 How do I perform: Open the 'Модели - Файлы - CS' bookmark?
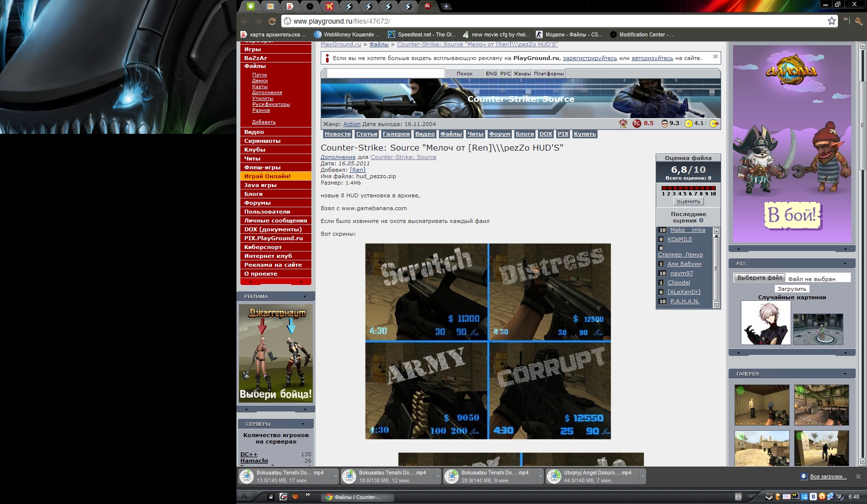pyautogui.click(x=569, y=34)
